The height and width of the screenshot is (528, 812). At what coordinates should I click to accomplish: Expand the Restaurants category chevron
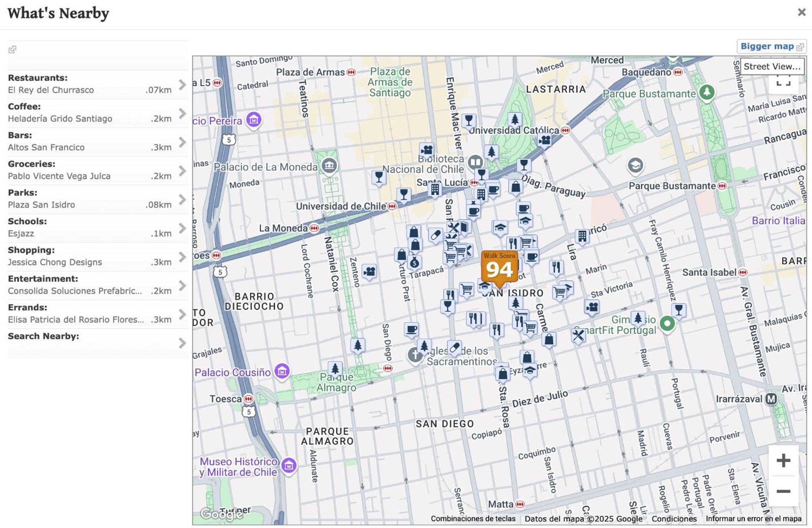182,84
